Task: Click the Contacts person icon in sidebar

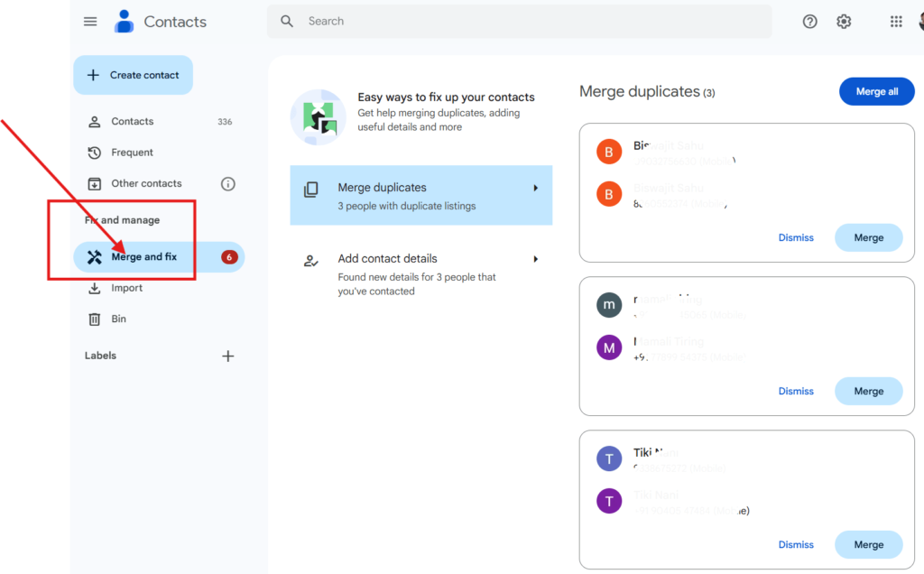Action: (x=94, y=122)
